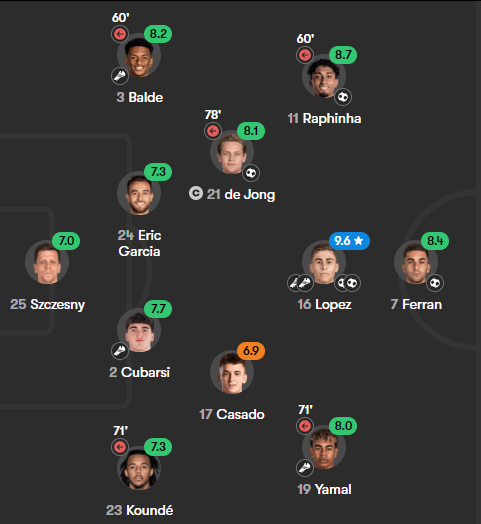The image size is (481, 524).
Task: Click Koundé's red substitution arrow
Action: pos(120,447)
